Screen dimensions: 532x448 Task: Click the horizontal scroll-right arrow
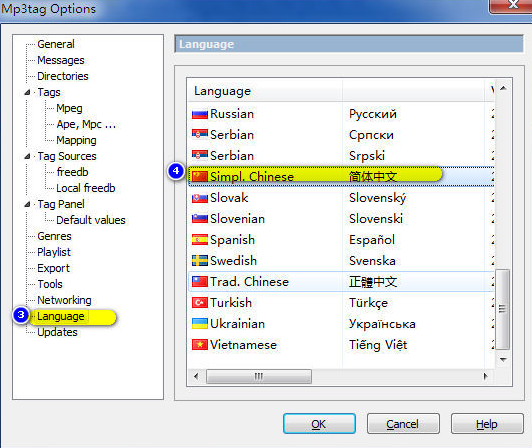(x=486, y=376)
